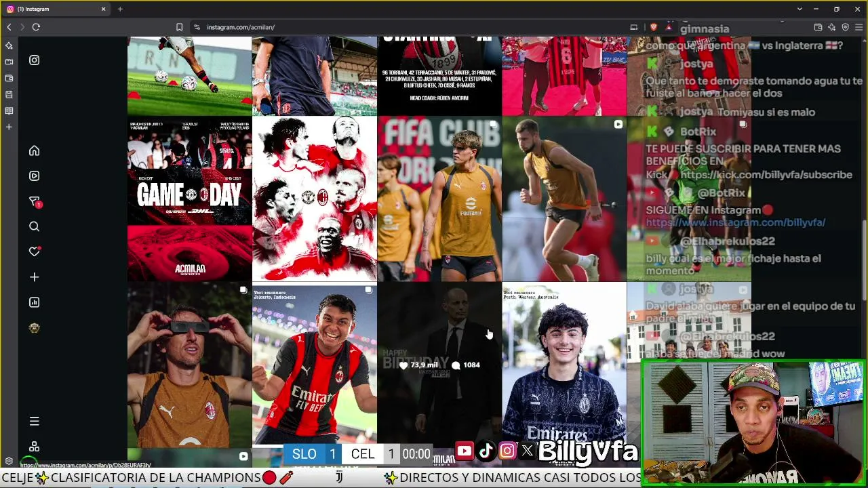868x488 pixels.
Task: Bookmark this Instagram page
Action: tap(179, 27)
